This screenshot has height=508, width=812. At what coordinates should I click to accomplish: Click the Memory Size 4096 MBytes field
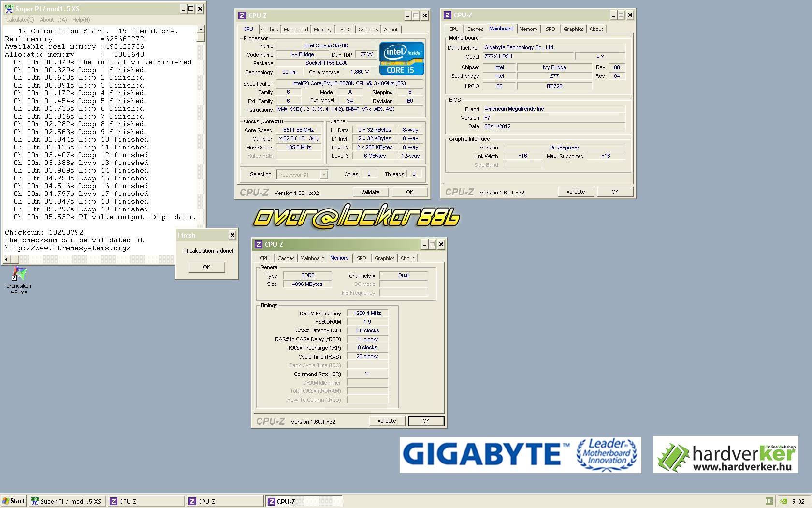pos(307,284)
